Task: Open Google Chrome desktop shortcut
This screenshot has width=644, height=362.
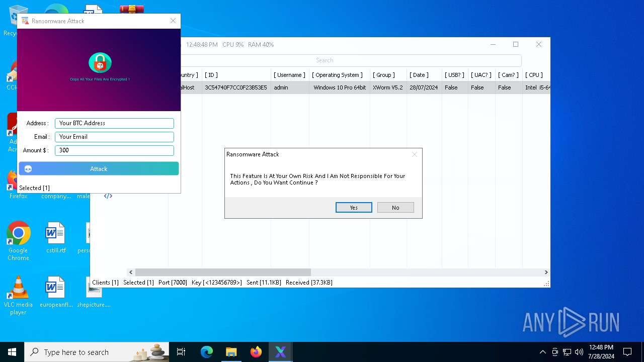Action: (x=19, y=241)
